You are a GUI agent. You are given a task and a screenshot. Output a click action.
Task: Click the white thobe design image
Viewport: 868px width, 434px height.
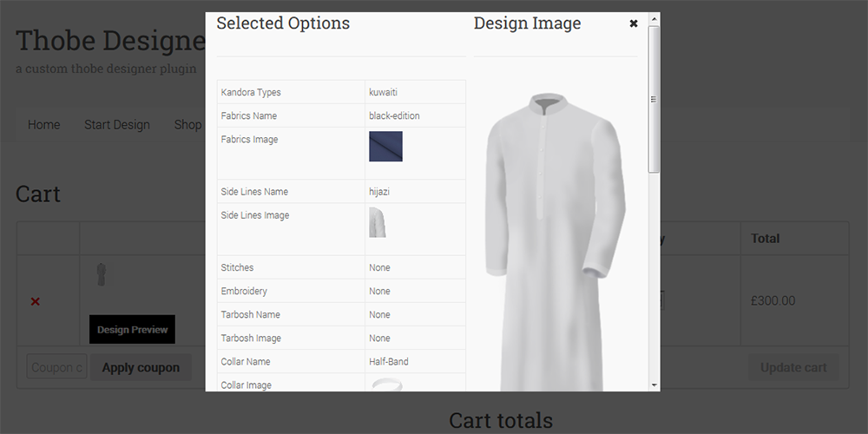(556, 242)
